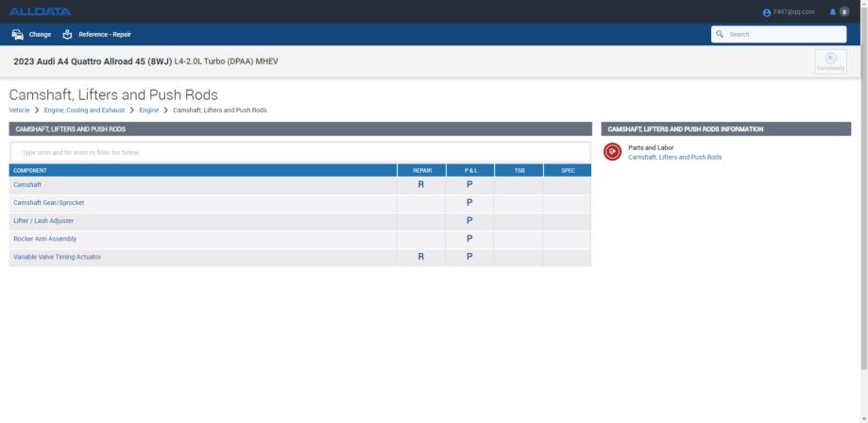
Task: Click the TSB column header
Action: click(519, 171)
